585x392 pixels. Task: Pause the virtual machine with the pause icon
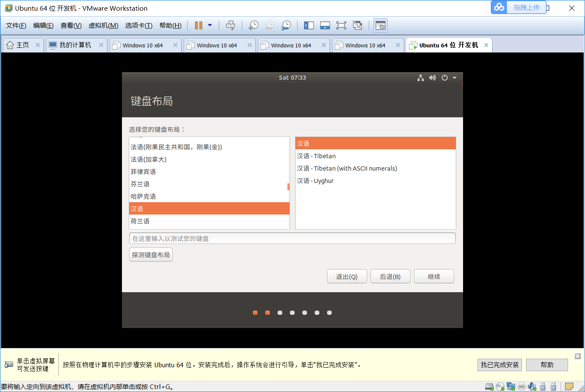click(x=198, y=26)
